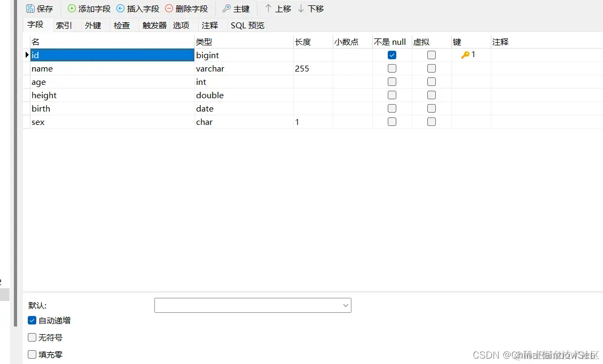Enable the 无符号 (unsigned) checkbox

coord(32,337)
